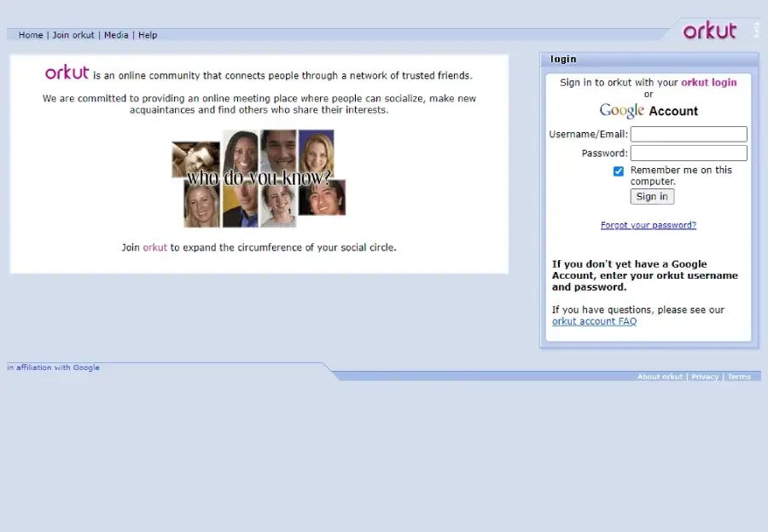Click 'Remember me on this computer.' label text
Image resolution: width=768 pixels, height=532 pixels.
(x=681, y=176)
